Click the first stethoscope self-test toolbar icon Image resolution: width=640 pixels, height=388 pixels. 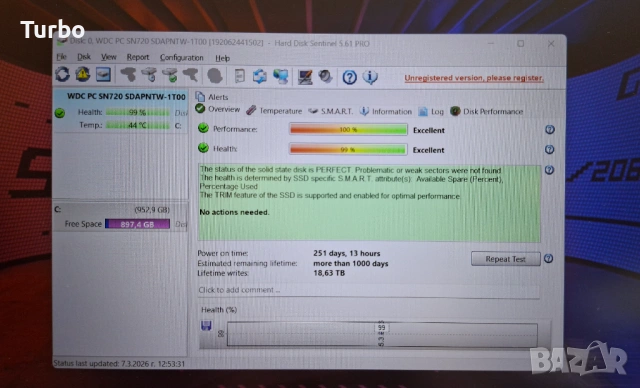point(128,75)
